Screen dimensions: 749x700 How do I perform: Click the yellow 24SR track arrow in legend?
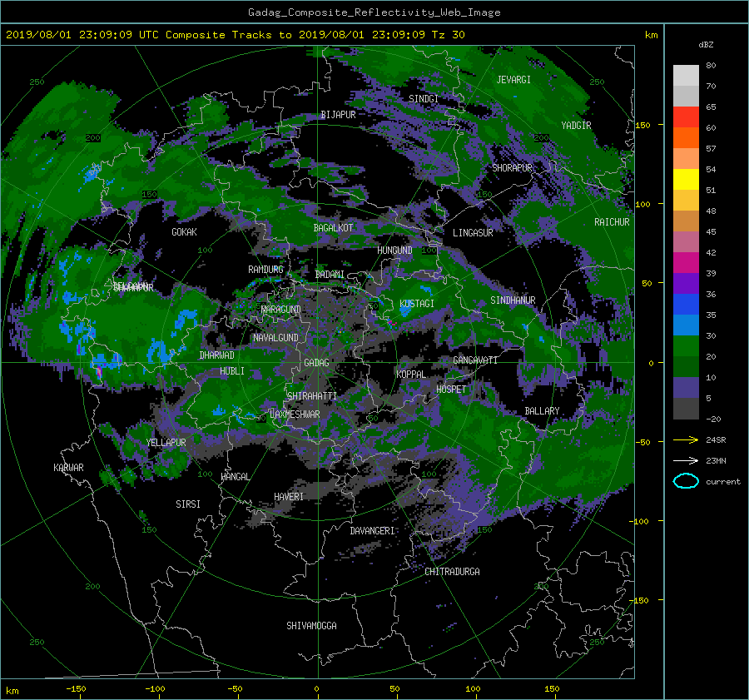pyautogui.click(x=686, y=440)
